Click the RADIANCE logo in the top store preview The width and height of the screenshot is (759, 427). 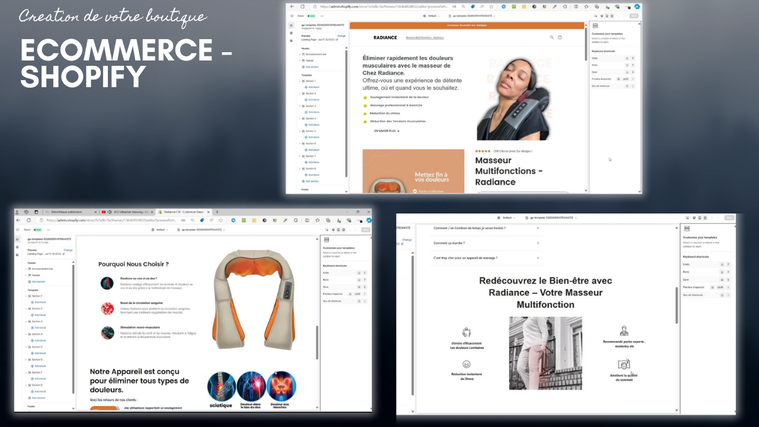[385, 37]
